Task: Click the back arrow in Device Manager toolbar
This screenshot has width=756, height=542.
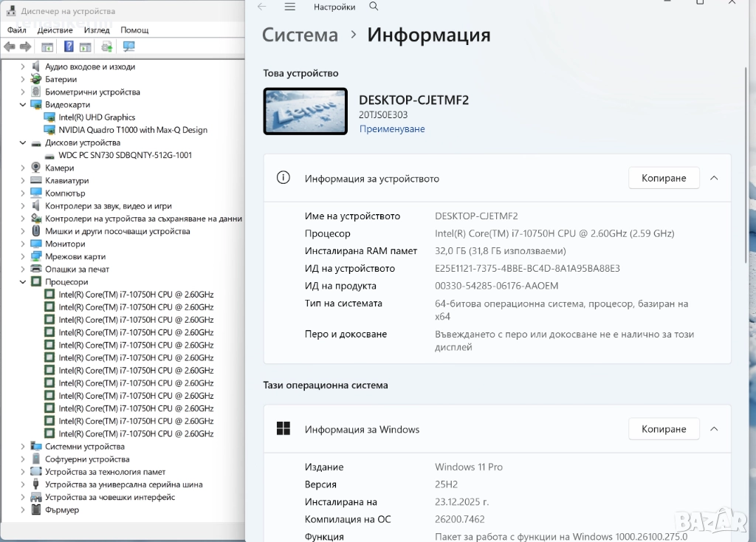Action: pyautogui.click(x=9, y=47)
